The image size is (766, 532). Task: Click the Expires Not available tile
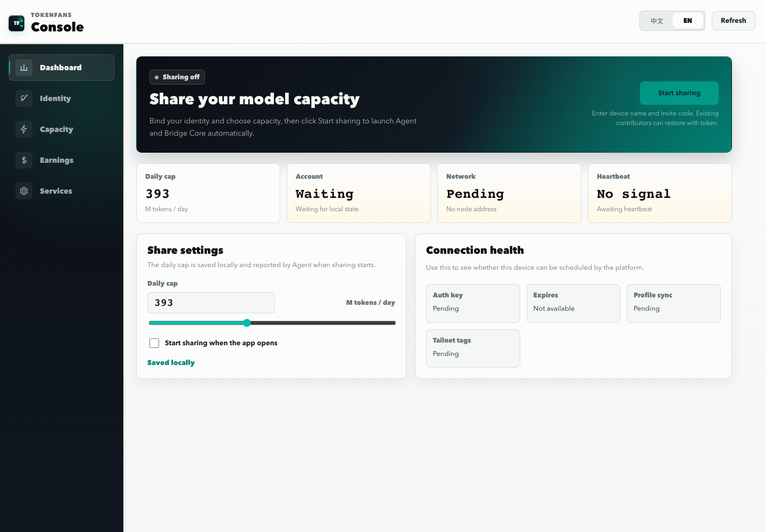[x=573, y=303]
